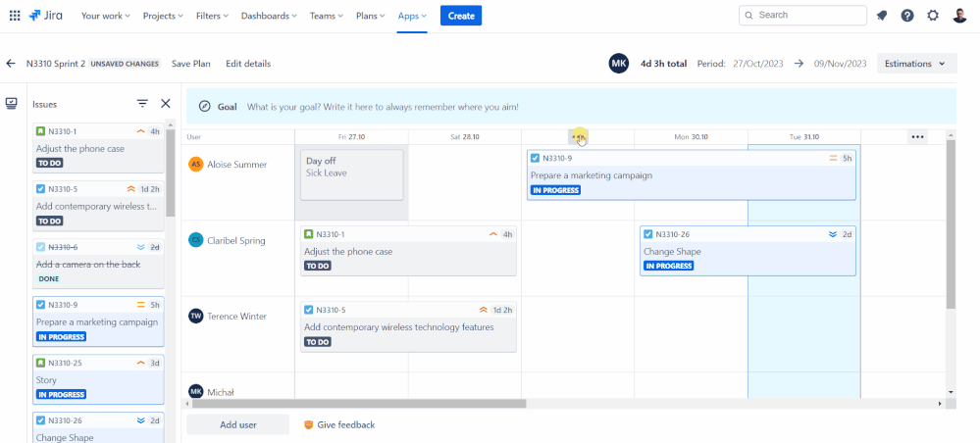The width and height of the screenshot is (980, 443).
Task: Select the N3310-25 Story card in Issues list
Action: (98, 379)
